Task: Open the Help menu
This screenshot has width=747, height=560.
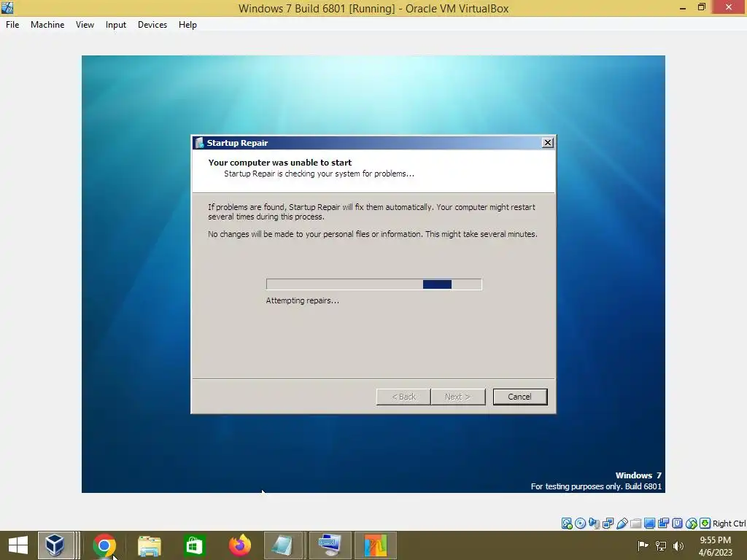Action: pos(187,25)
